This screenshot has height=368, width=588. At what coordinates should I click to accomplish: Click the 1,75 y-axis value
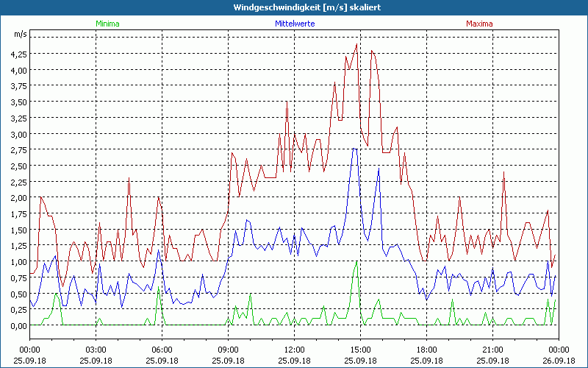click(x=19, y=213)
